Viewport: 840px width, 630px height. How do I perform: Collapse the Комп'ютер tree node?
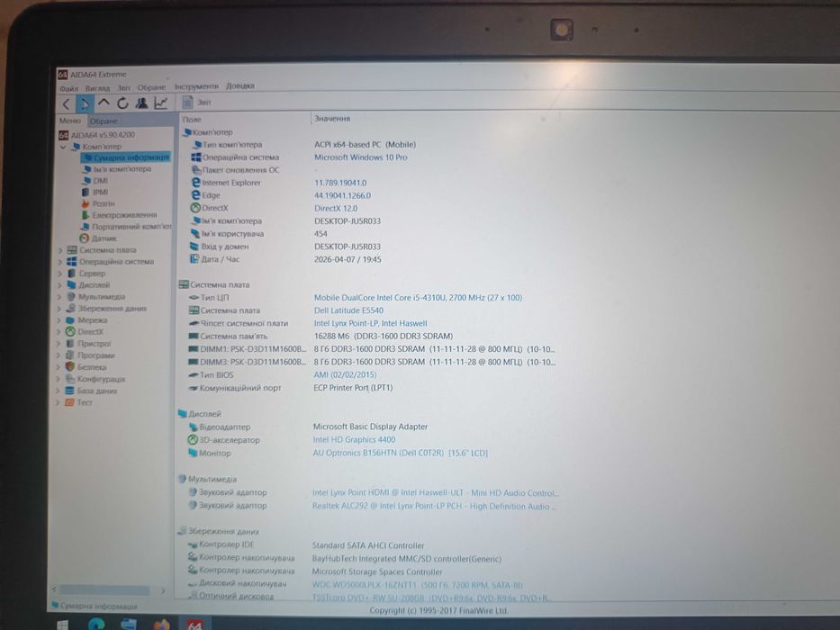click(63, 147)
